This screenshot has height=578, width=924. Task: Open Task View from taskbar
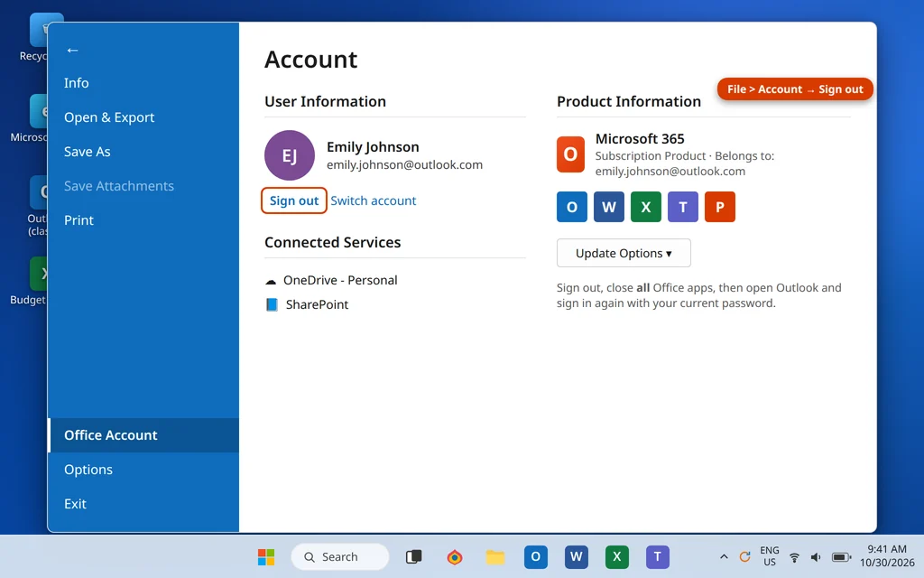[413, 556]
